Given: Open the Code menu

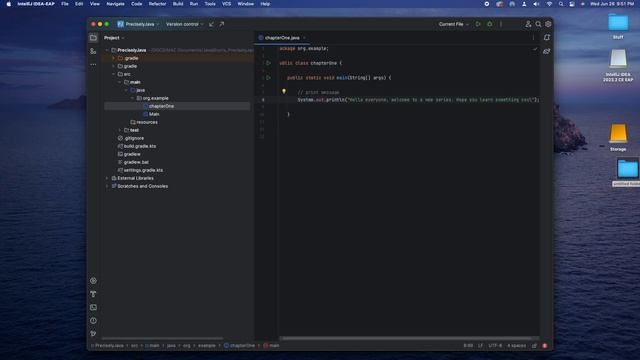Looking at the screenshot, I should point(136,4).
